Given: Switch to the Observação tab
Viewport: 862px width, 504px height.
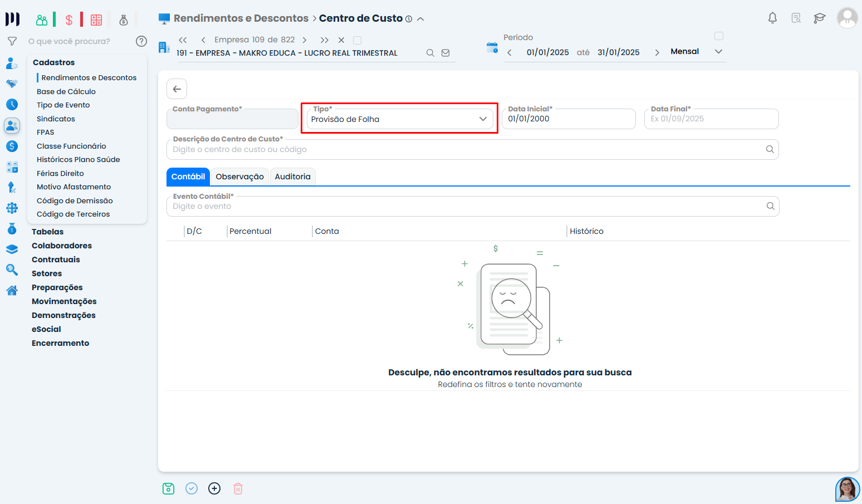Looking at the screenshot, I should pos(239,177).
